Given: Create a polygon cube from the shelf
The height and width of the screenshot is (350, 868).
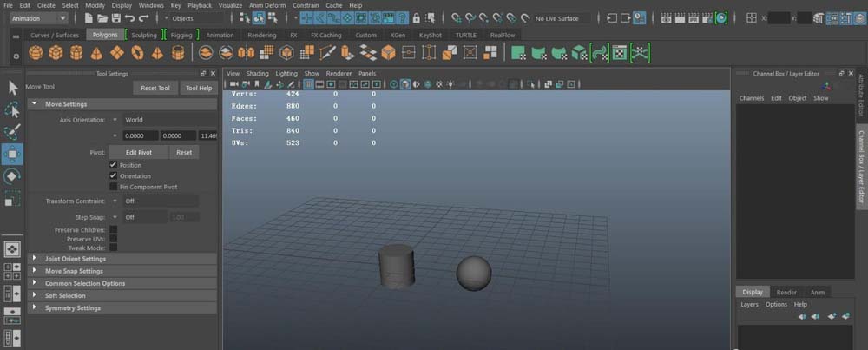Looking at the screenshot, I should 56,53.
